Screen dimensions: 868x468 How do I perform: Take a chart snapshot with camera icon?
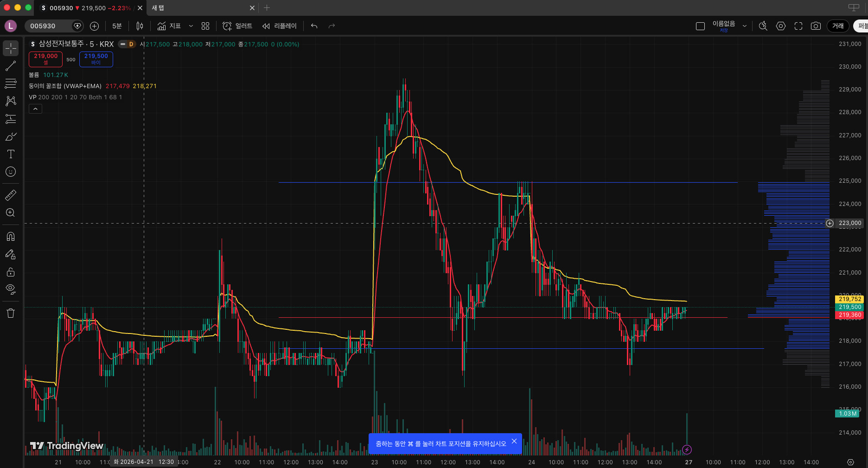point(816,26)
